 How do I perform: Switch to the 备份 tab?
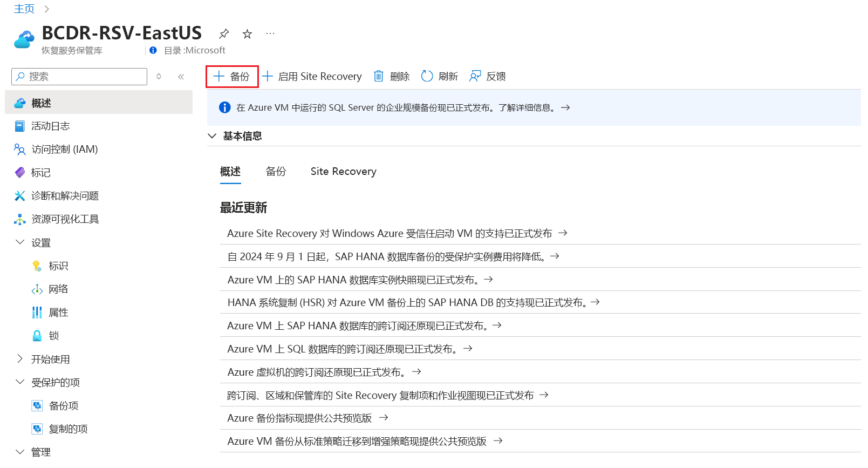(276, 171)
